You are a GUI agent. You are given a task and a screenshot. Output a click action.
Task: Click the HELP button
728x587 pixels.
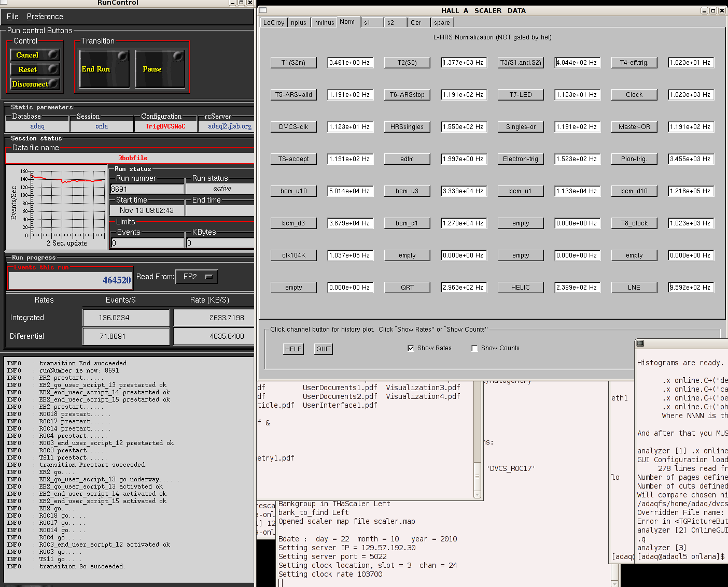[293, 349]
